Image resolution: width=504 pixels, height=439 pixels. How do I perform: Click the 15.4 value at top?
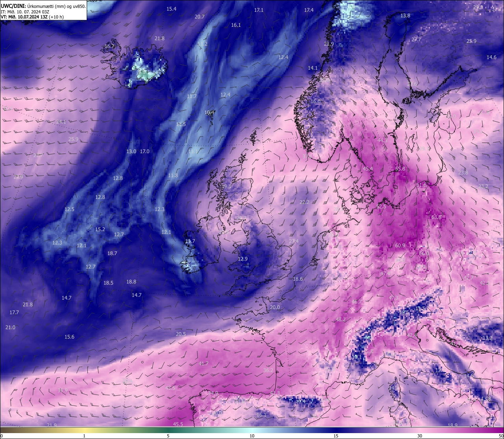point(171,9)
